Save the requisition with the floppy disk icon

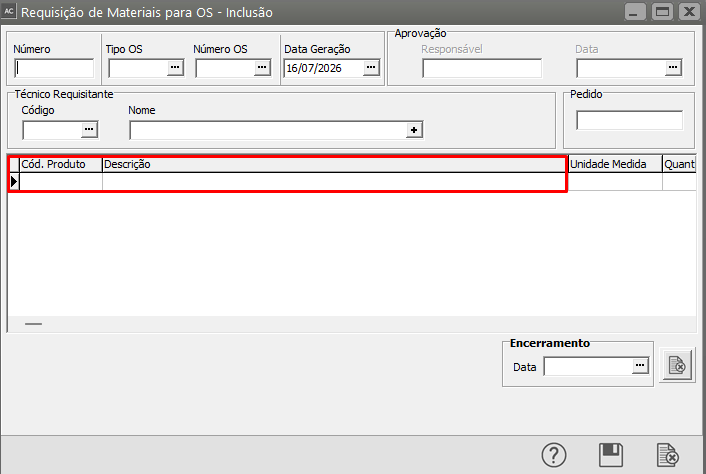611,455
